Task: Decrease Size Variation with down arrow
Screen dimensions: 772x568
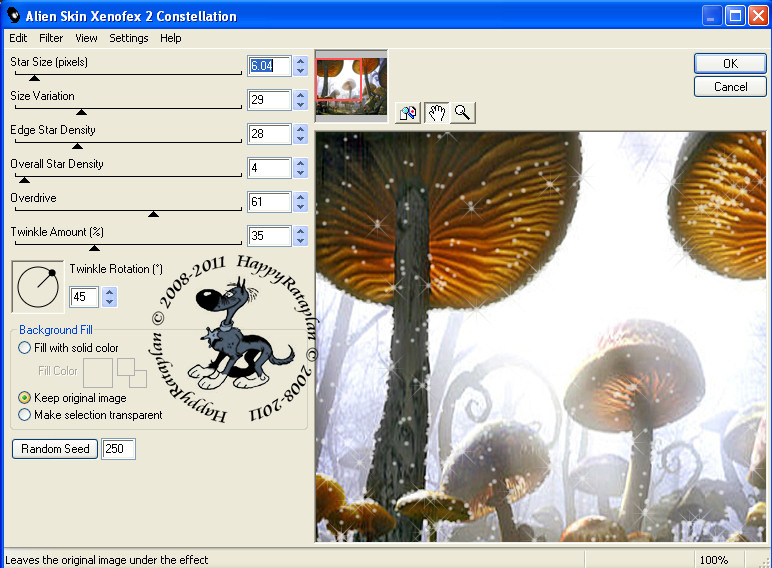Action: [300, 104]
